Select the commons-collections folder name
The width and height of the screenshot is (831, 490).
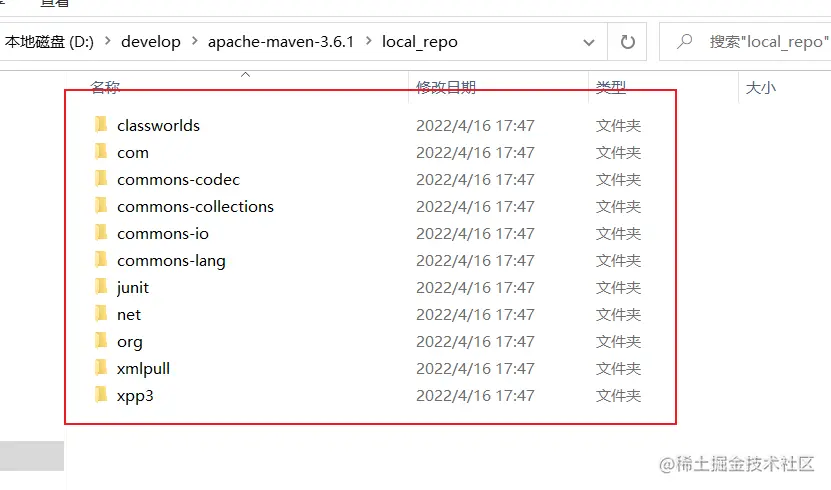coord(196,207)
